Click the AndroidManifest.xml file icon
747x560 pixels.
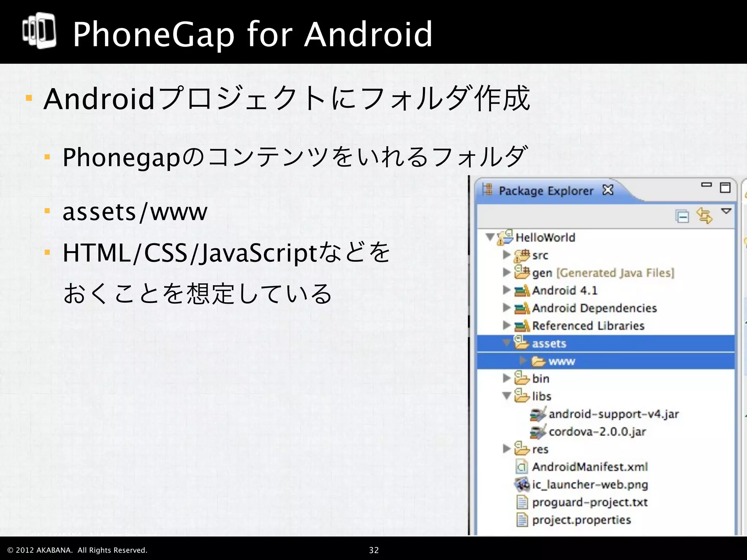522,467
